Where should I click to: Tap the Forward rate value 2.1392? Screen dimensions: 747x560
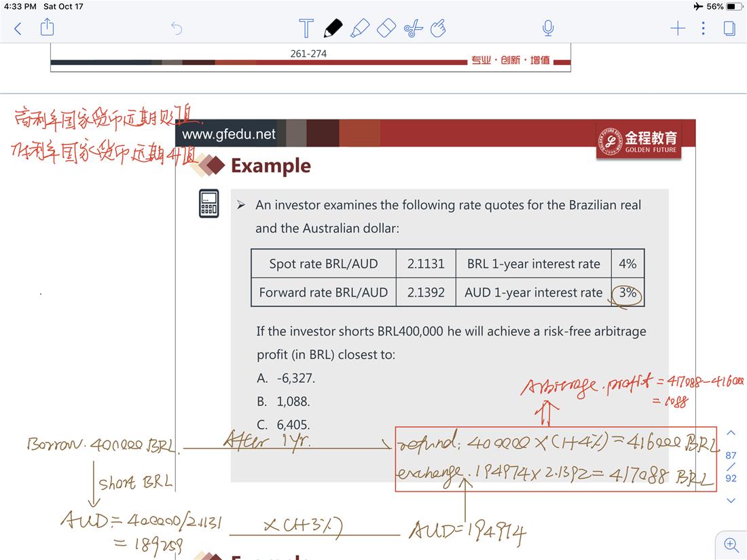[425, 292]
